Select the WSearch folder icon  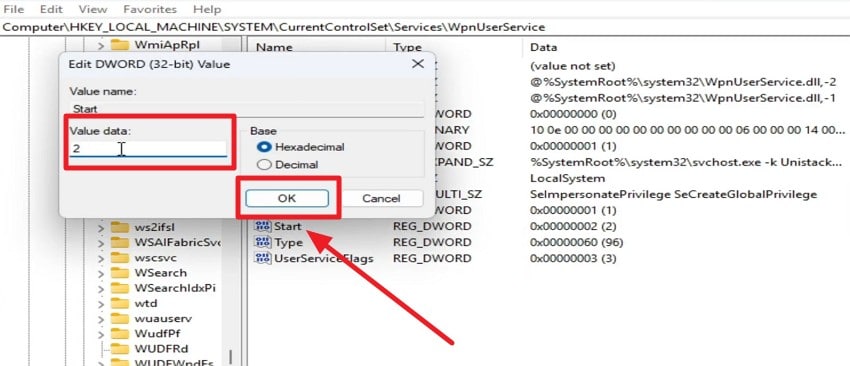[120, 273]
